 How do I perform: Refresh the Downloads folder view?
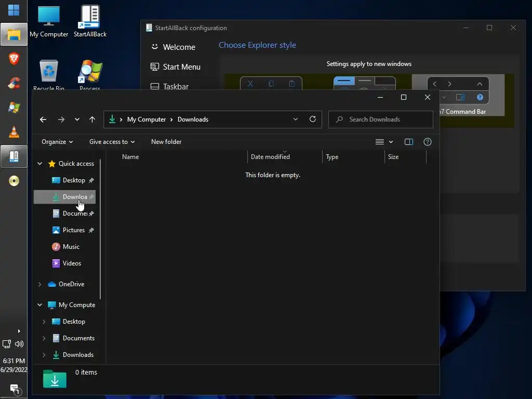[x=313, y=119]
